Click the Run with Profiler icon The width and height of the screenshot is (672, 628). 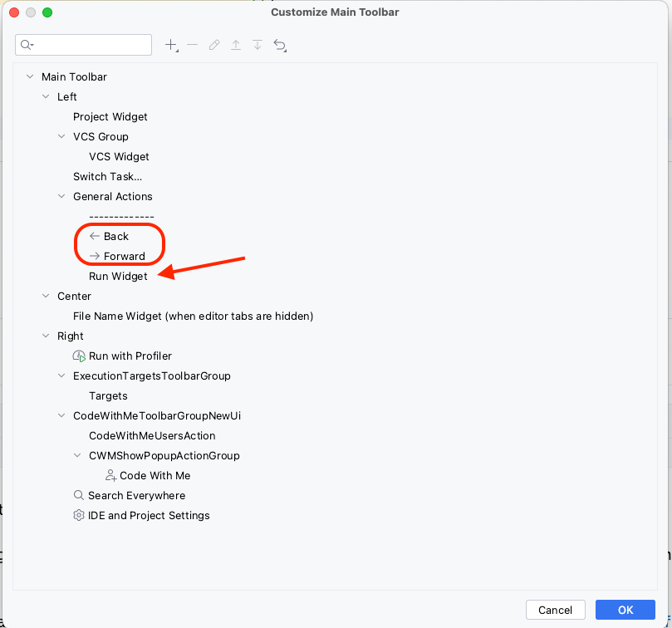(79, 356)
